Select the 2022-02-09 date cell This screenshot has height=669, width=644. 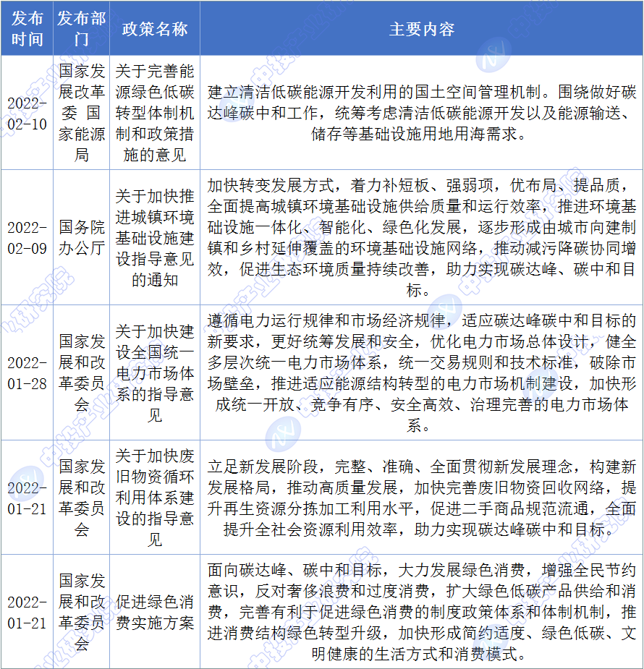27,238
